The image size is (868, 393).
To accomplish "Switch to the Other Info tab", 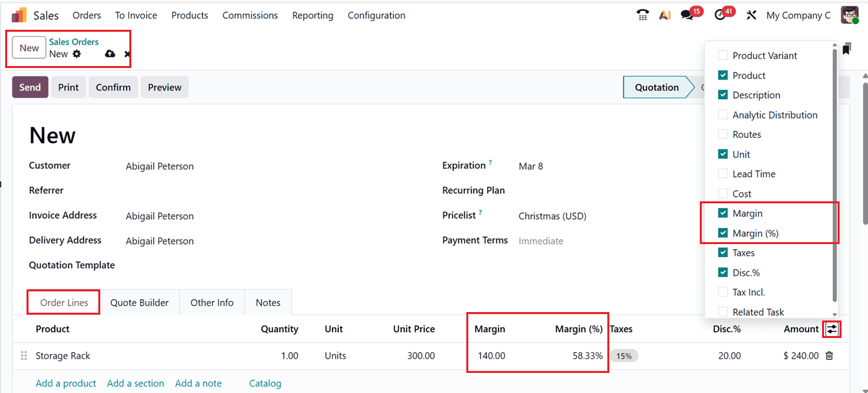I will click(x=212, y=302).
